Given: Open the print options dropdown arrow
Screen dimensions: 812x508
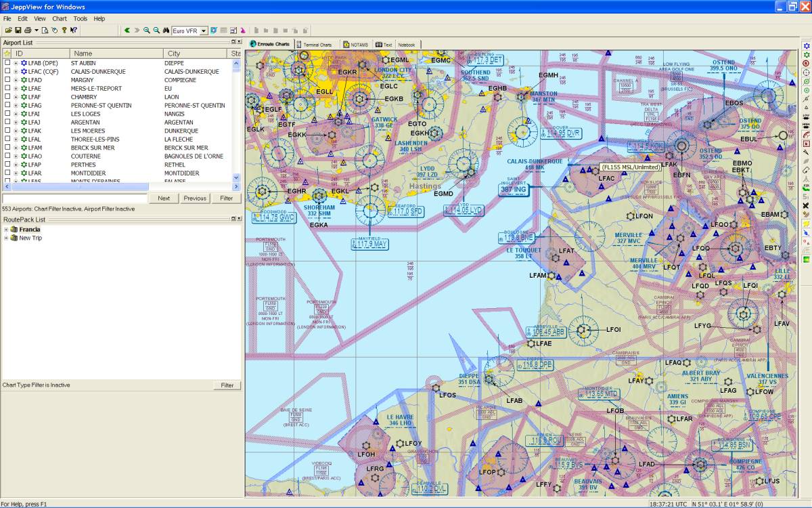Looking at the screenshot, I should point(37,30).
